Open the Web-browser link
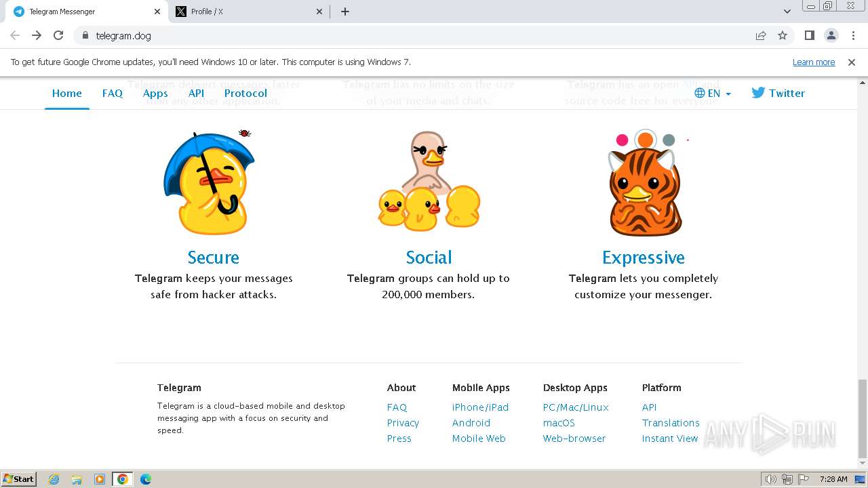The width and height of the screenshot is (868, 488). click(574, 439)
